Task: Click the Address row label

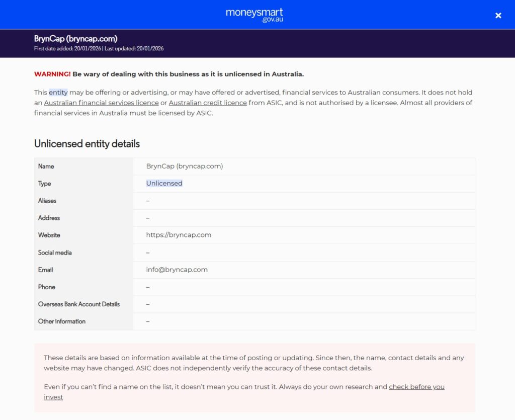Action: [48, 218]
